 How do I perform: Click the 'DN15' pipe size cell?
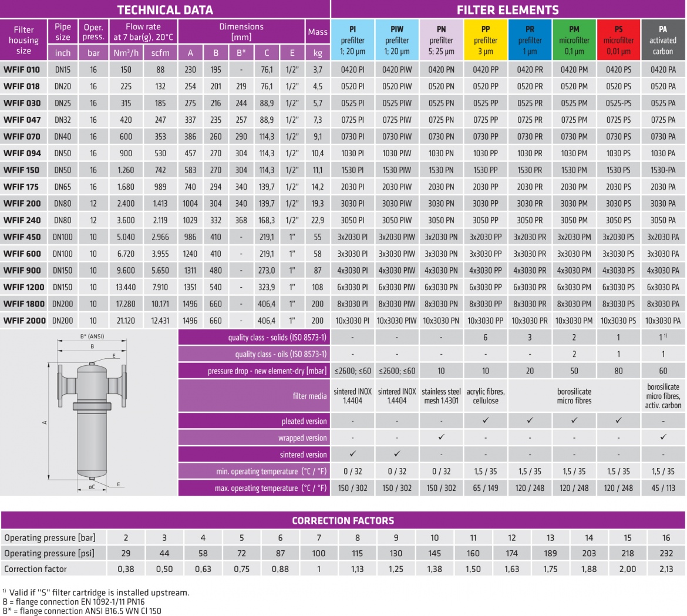point(63,70)
